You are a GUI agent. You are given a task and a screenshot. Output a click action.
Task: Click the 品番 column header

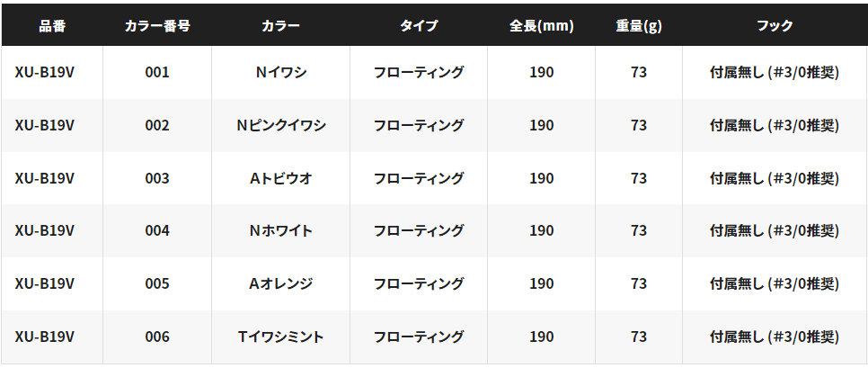[x=52, y=26]
